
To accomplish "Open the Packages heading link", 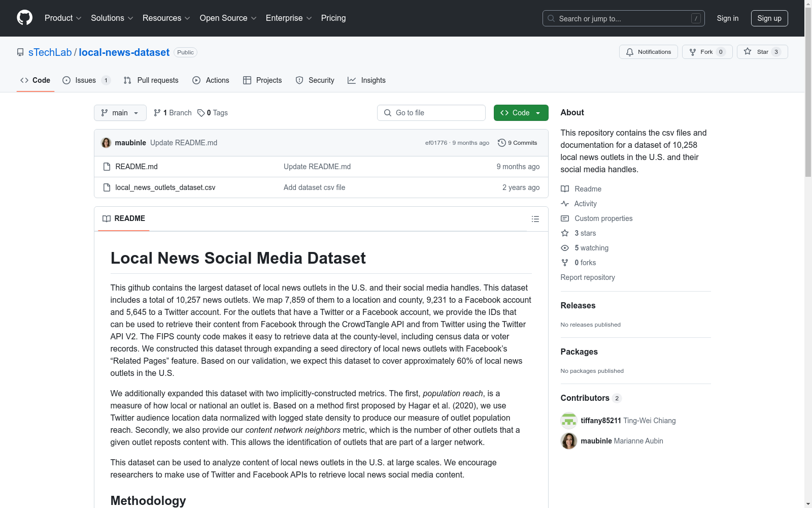I will click(579, 352).
